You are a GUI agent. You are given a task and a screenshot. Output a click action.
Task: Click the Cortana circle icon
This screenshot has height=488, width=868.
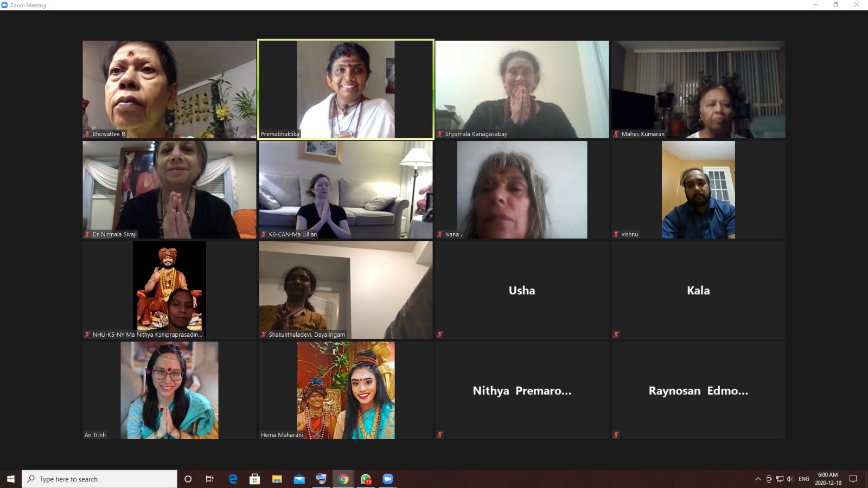click(188, 479)
